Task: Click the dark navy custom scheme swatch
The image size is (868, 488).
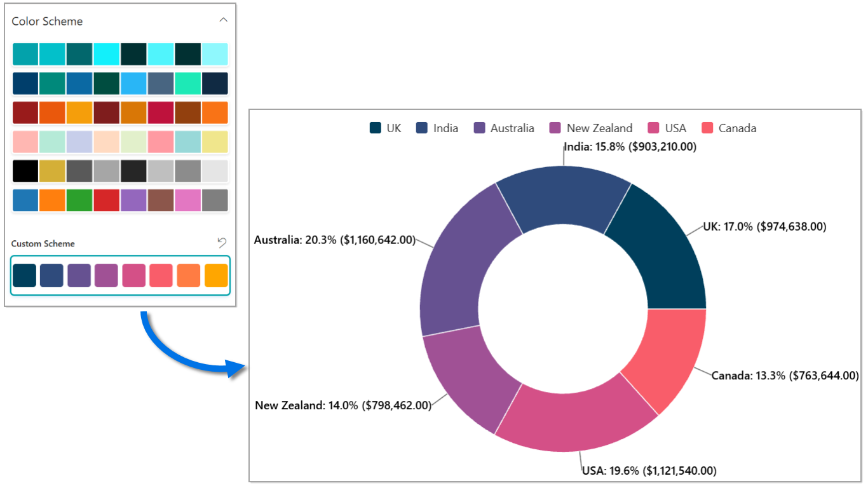Action: (x=25, y=276)
